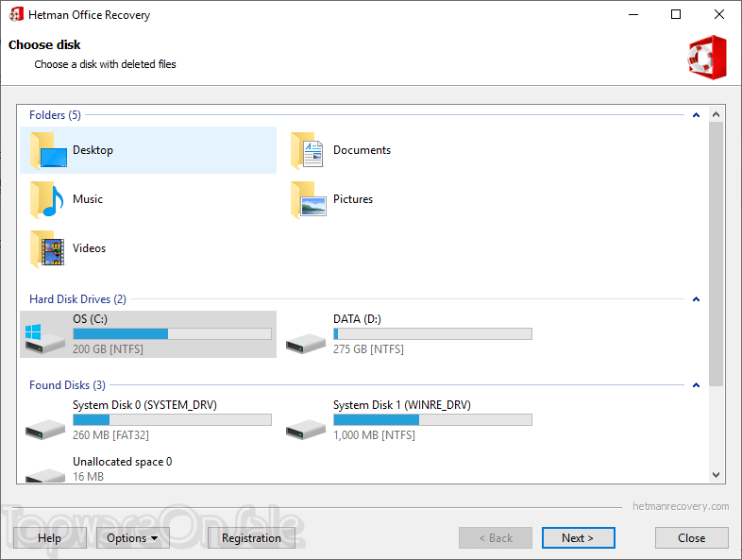Viewport: 742px width, 560px height.
Task: Click the System Disk 0 usage bar
Action: tap(172, 420)
